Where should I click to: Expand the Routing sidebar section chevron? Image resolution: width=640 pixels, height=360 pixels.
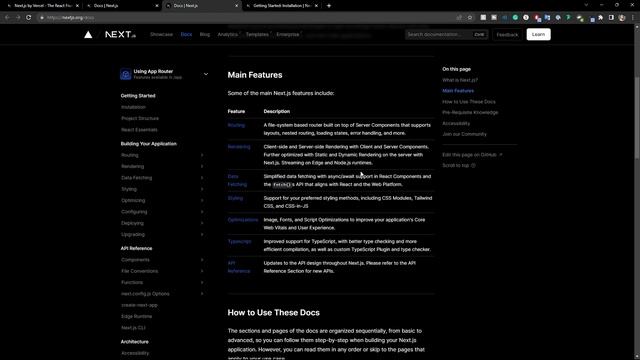[x=202, y=155]
